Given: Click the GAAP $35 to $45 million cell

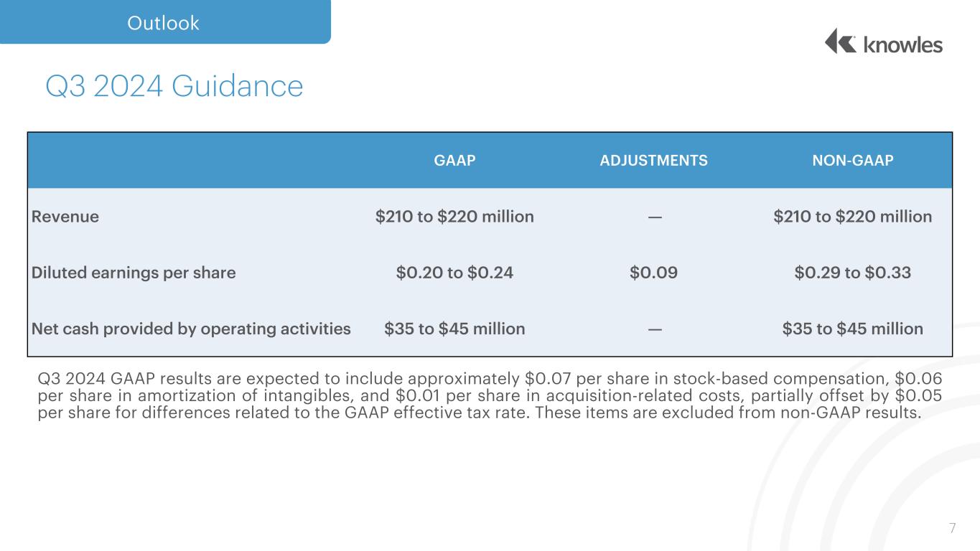Looking at the screenshot, I should (x=454, y=329).
